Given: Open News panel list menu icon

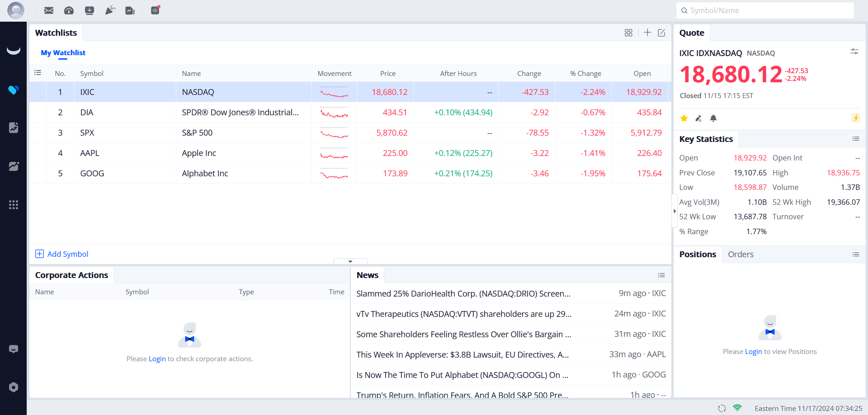Looking at the screenshot, I should point(661,275).
